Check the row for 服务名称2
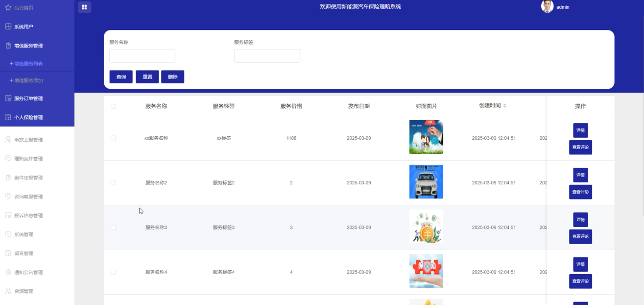The width and height of the screenshot is (644, 305). pos(113,183)
